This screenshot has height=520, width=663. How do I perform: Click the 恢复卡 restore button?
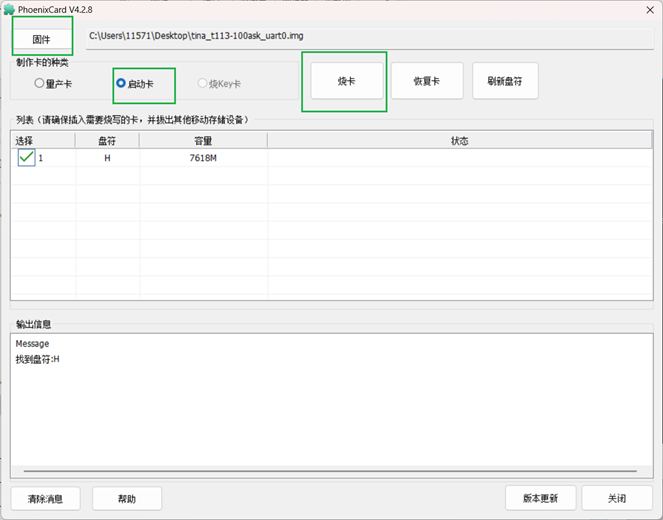[x=427, y=81]
